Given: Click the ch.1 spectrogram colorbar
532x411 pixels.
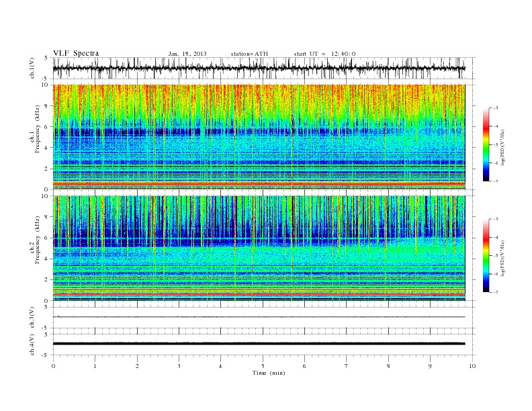Looking at the screenshot, I should tap(486, 145).
